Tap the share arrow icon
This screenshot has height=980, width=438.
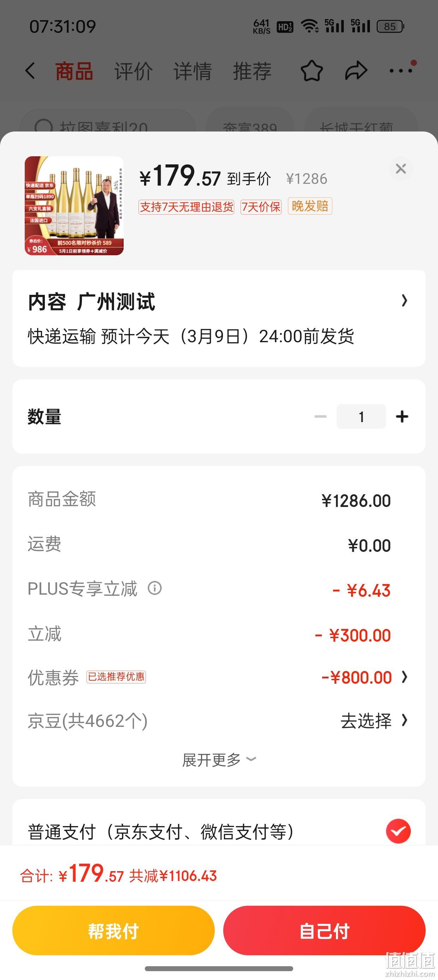tap(356, 71)
